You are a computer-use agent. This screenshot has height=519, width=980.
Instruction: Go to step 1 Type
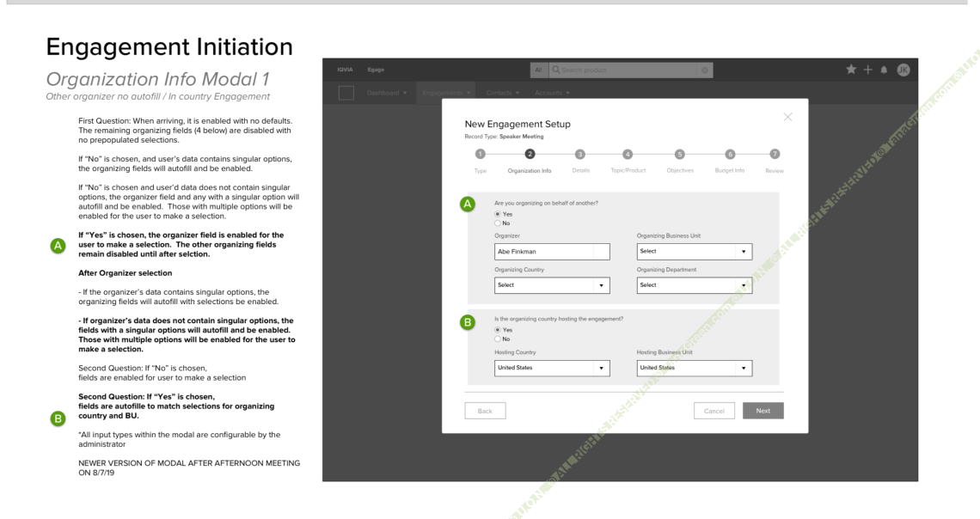tap(480, 155)
